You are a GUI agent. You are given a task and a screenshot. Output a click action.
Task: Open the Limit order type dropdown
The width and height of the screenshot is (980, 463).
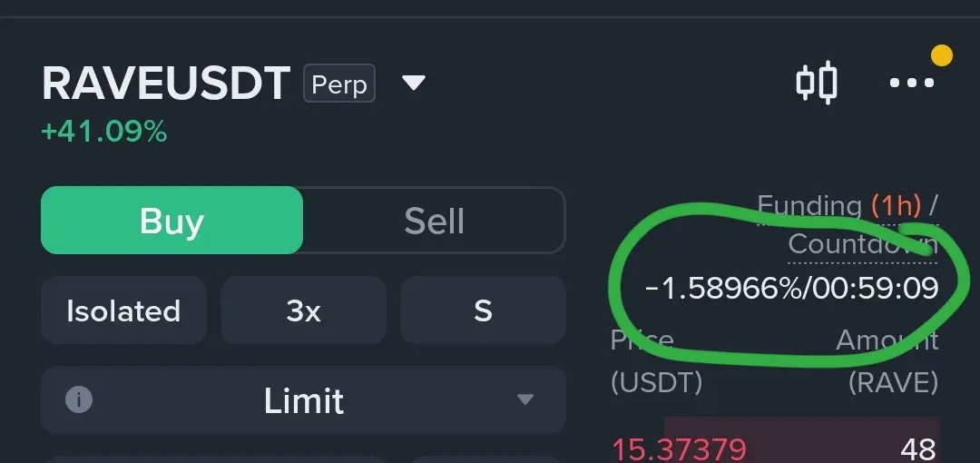click(303, 400)
